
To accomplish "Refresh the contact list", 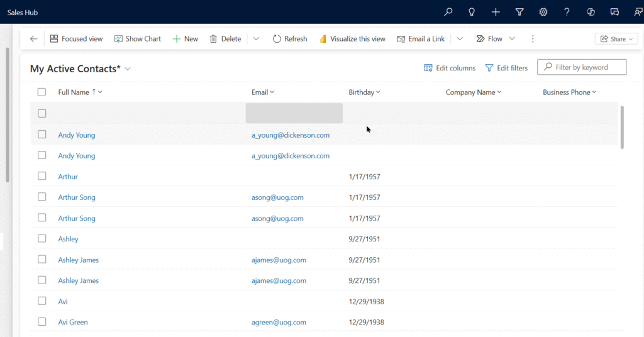I will [290, 38].
